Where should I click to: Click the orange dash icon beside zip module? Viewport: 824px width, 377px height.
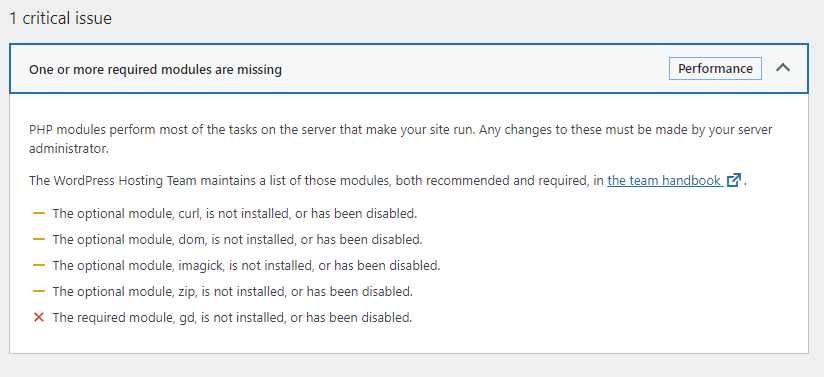point(39,291)
